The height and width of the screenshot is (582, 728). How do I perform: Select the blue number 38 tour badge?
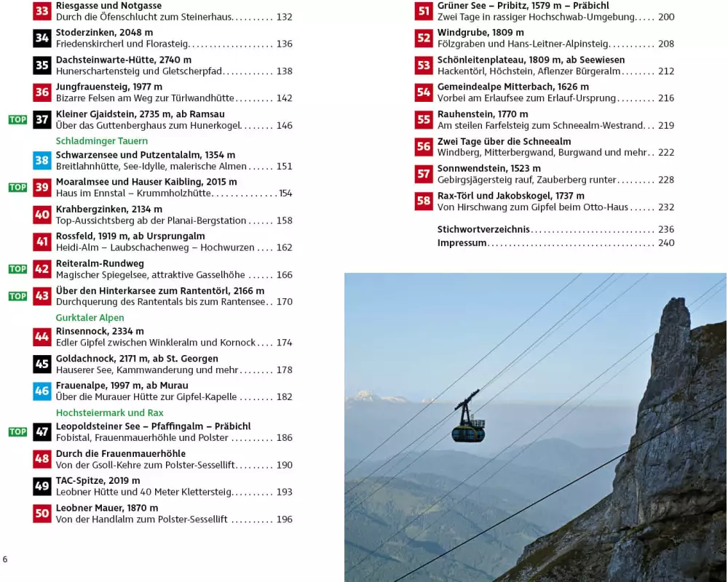click(x=42, y=161)
